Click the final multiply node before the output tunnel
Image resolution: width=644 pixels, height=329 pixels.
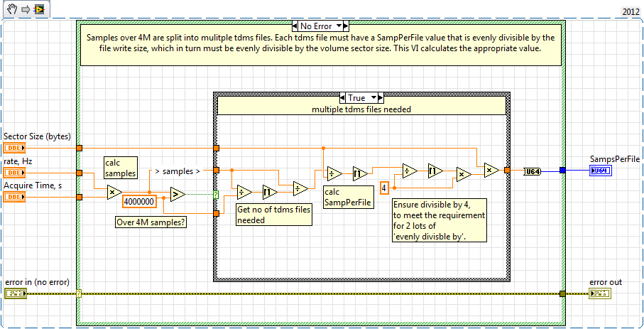491,170
